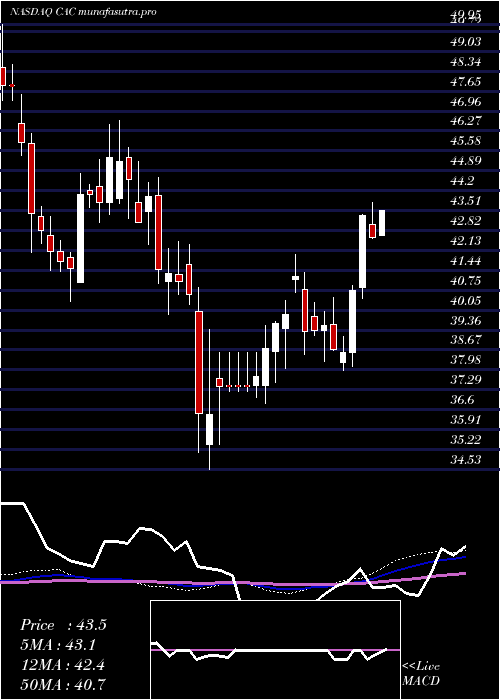Select the 41.44 price axis label
500x700 pixels.
466,261
